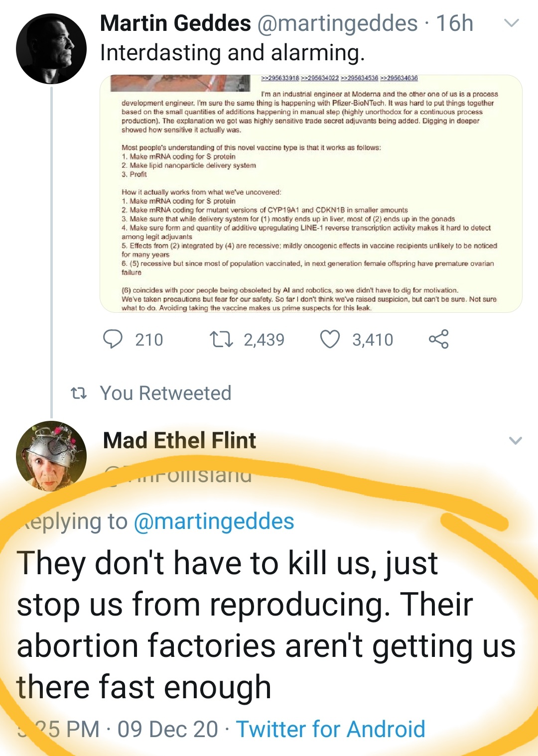Open Martin Geddes's profile picture
The height and width of the screenshot is (756, 538).
[51, 49]
